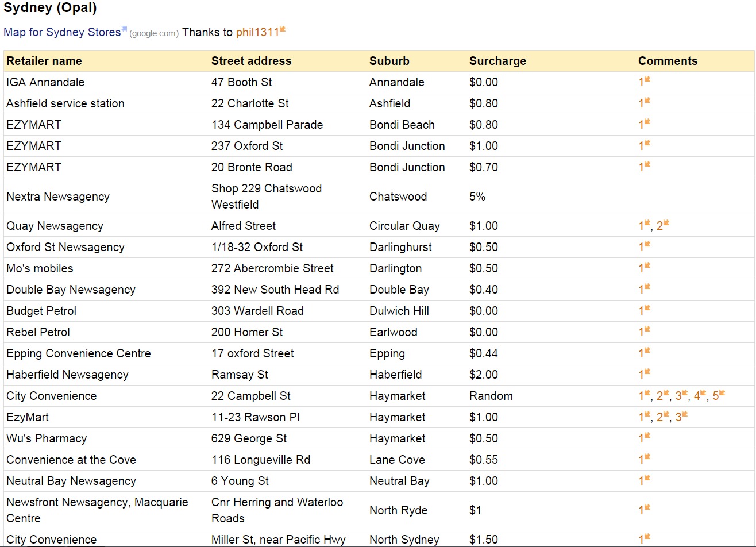Select the 47 Booth St address

(x=242, y=82)
